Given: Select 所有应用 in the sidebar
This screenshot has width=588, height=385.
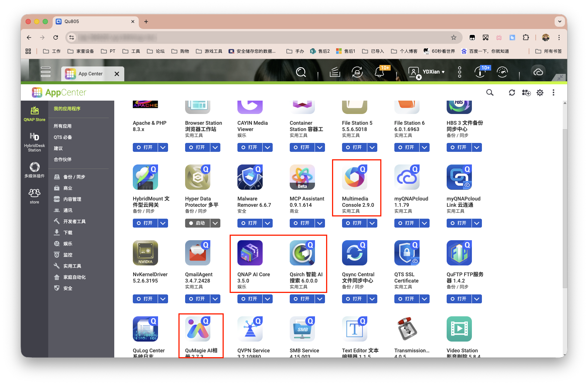Looking at the screenshot, I should [x=62, y=126].
